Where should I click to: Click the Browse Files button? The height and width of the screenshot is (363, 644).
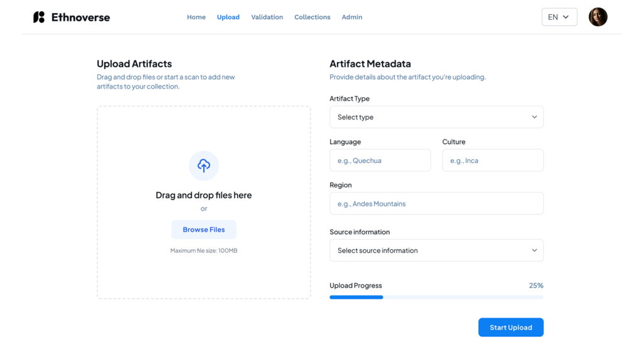[x=204, y=230]
